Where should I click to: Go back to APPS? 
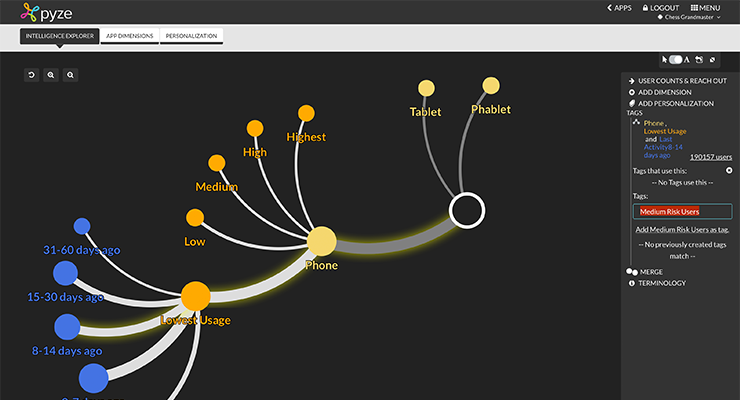click(x=619, y=8)
